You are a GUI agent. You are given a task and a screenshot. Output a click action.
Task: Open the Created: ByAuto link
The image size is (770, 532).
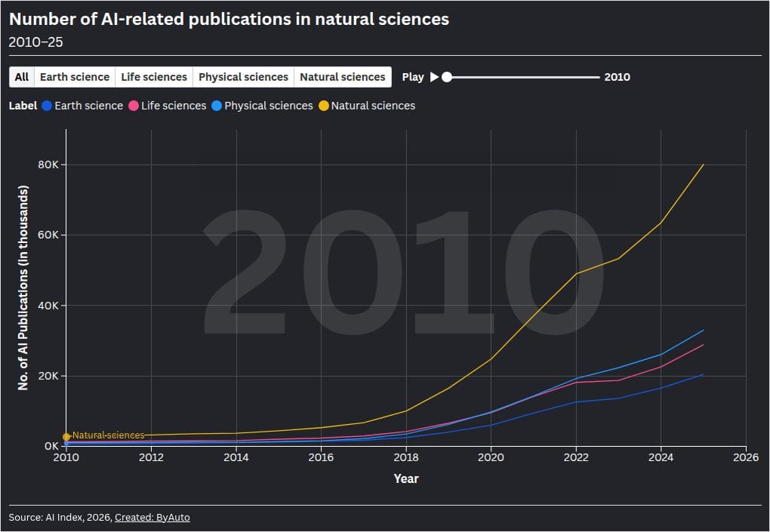152,517
